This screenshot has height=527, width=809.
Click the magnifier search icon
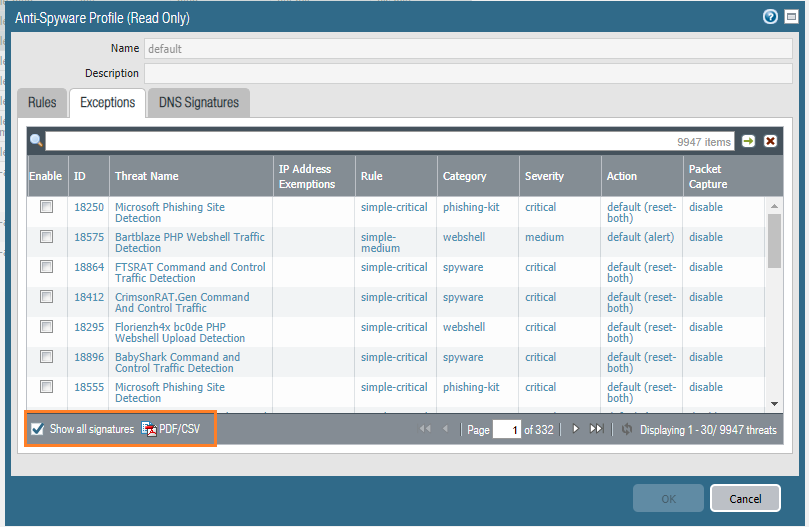(x=36, y=142)
